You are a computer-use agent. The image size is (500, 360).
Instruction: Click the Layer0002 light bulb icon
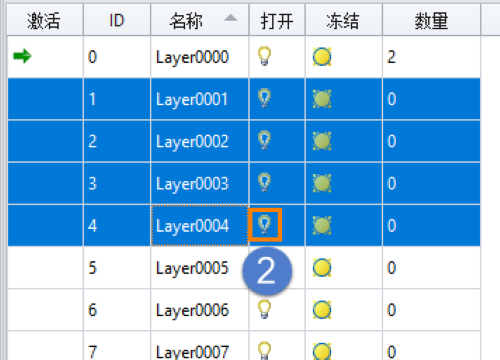point(264,140)
